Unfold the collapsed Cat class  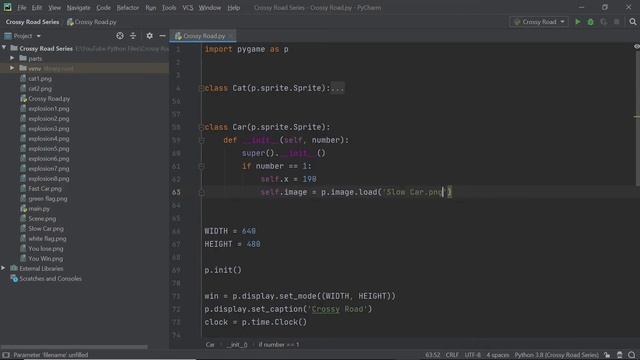pos(201,88)
